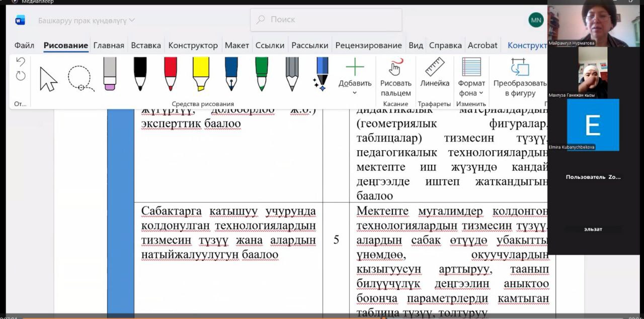Select the blue sparkle effect pen
The height and width of the screenshot is (319, 644).
coord(321,74)
